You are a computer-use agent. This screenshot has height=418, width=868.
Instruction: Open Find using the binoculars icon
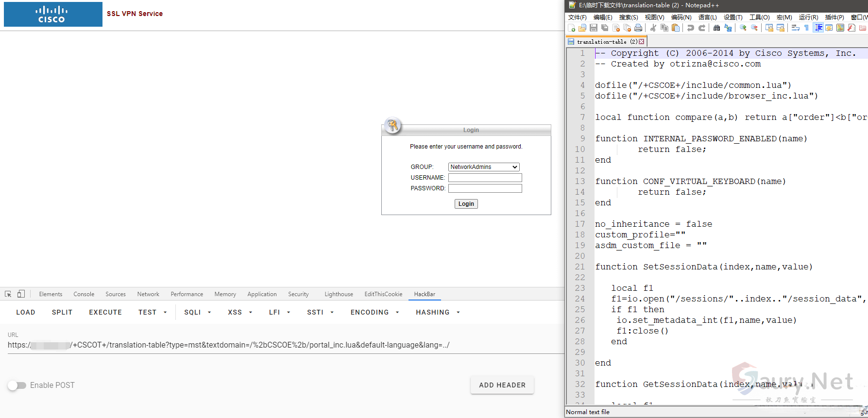point(716,28)
